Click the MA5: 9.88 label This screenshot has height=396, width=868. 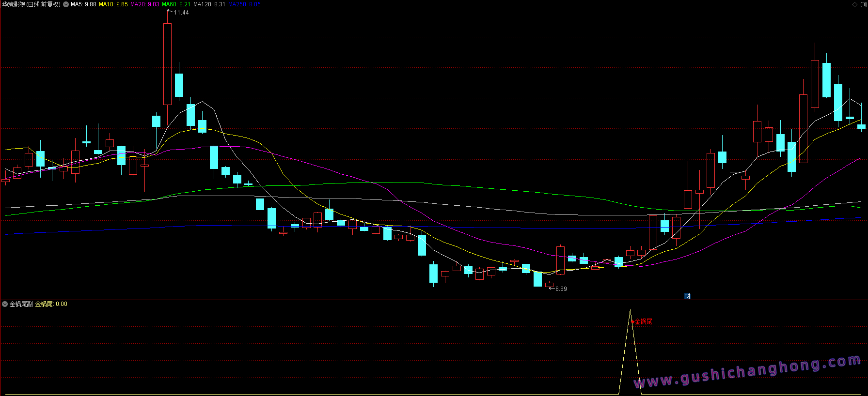(83, 4)
